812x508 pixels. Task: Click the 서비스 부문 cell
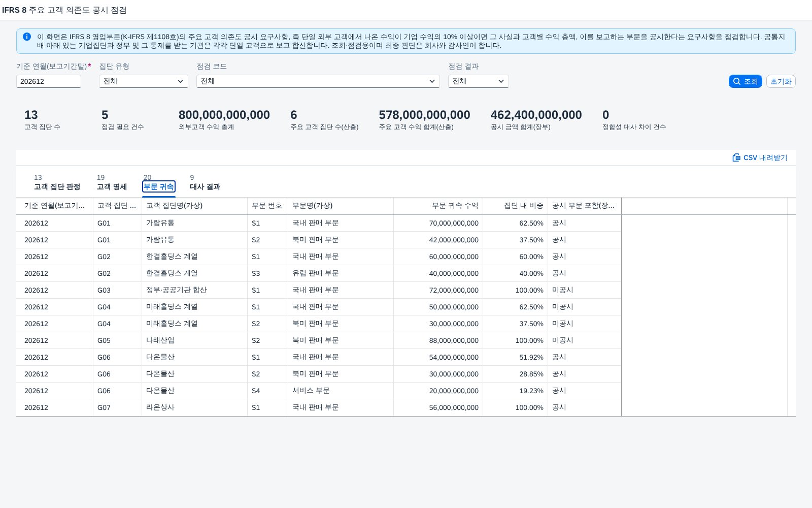pyautogui.click(x=341, y=391)
